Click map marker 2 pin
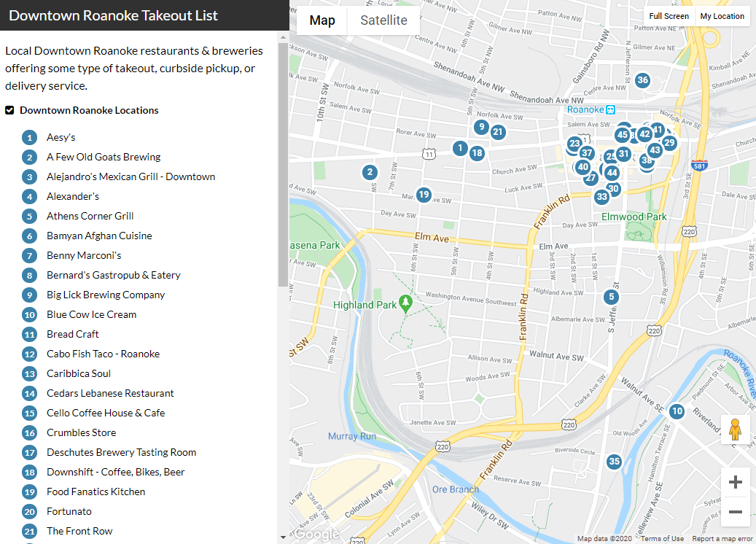 [x=370, y=171]
